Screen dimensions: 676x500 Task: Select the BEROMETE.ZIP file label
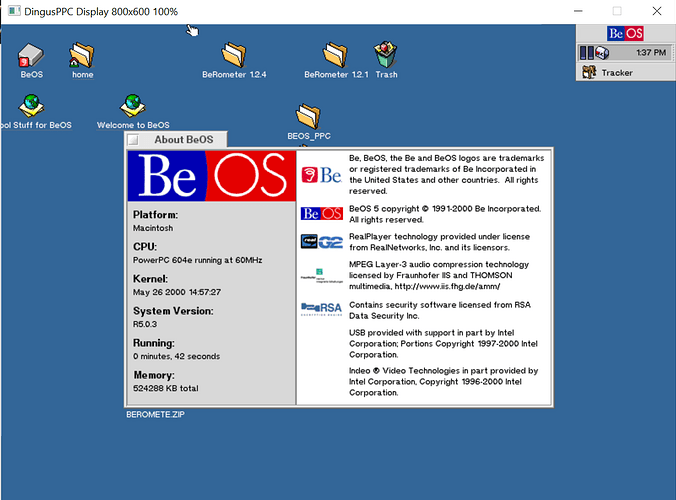coord(155,415)
